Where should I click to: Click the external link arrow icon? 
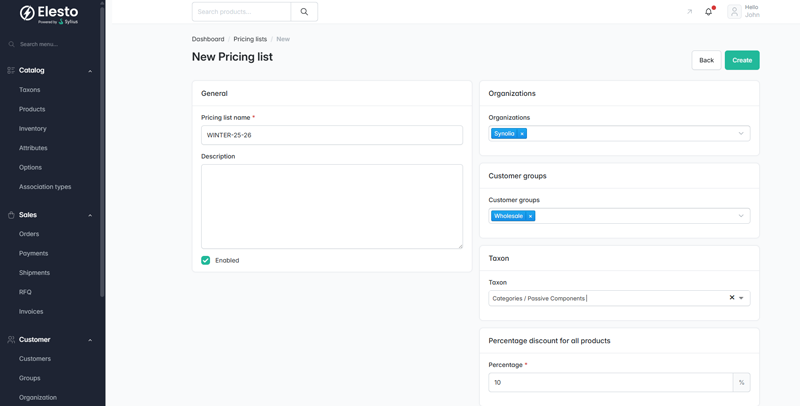(689, 12)
